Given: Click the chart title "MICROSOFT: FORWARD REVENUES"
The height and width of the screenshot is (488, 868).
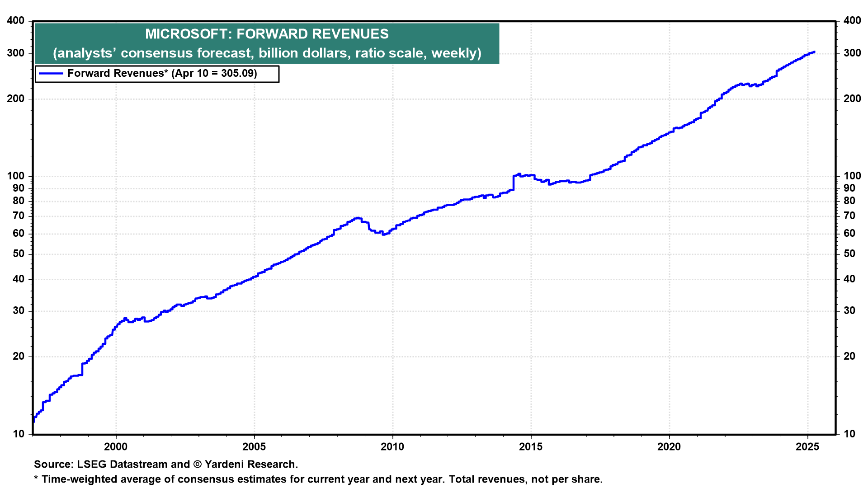Looking at the screenshot, I should point(267,34).
